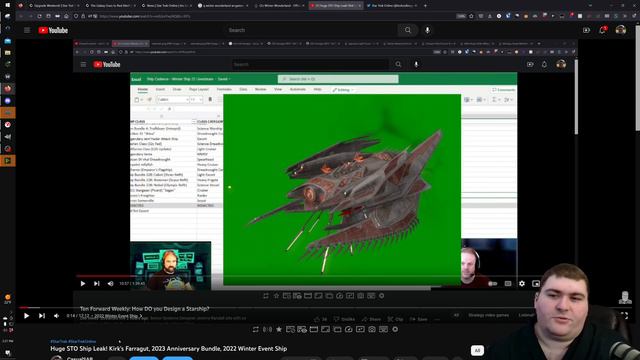Click the inner YouTube search magnifier
This screenshot has height=360, width=640.
(x=398, y=64)
